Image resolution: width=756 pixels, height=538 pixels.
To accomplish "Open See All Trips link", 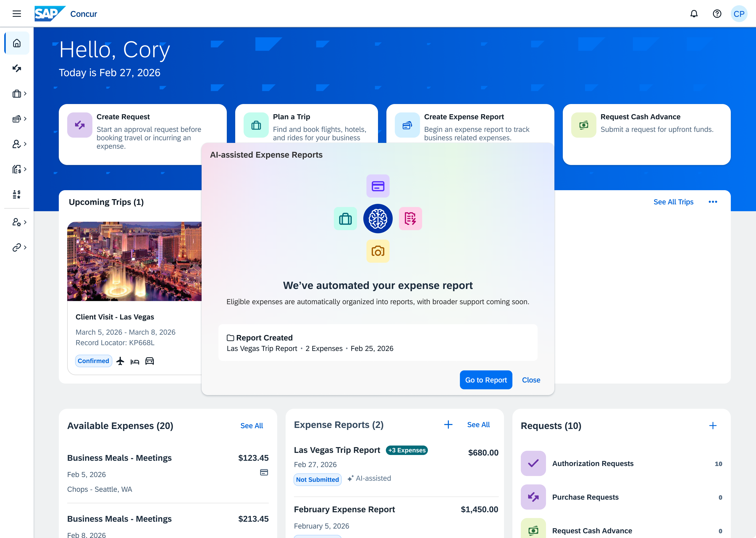I will coord(673,202).
